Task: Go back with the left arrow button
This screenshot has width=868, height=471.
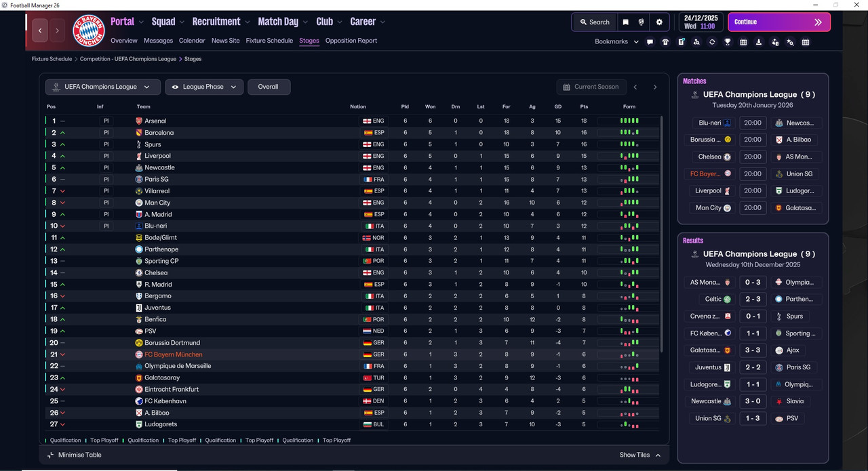Action: (40, 30)
